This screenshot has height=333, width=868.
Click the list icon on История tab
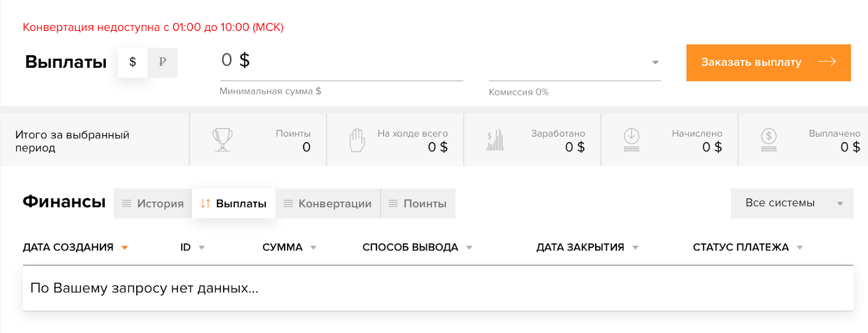point(127,203)
